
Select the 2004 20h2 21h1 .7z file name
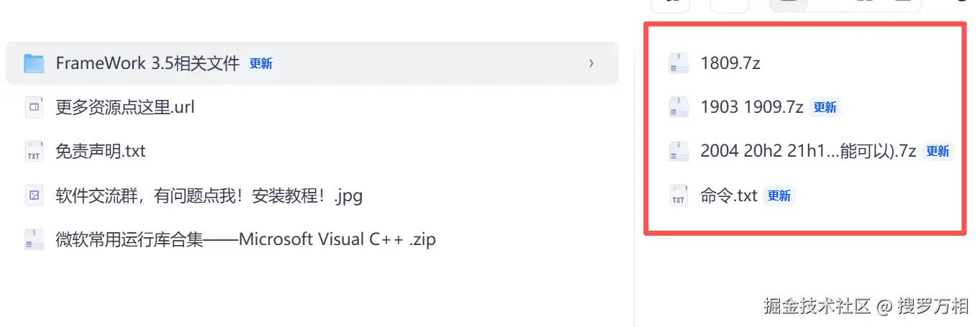click(808, 152)
